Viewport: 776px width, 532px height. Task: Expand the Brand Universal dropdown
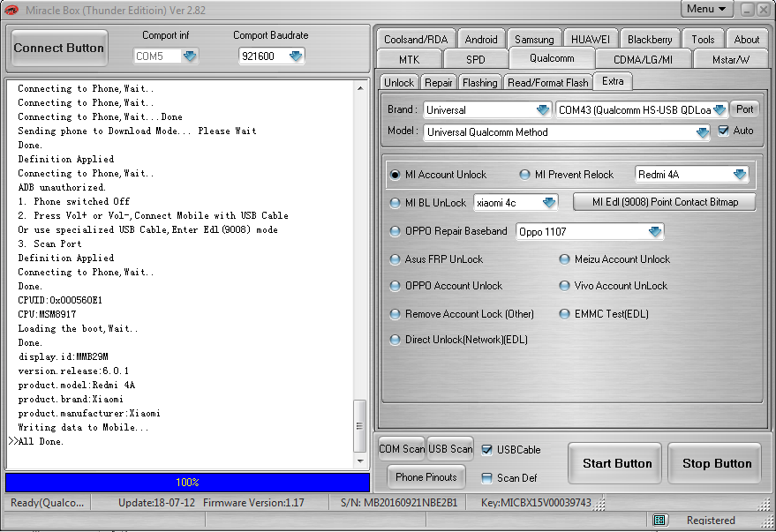click(x=543, y=109)
